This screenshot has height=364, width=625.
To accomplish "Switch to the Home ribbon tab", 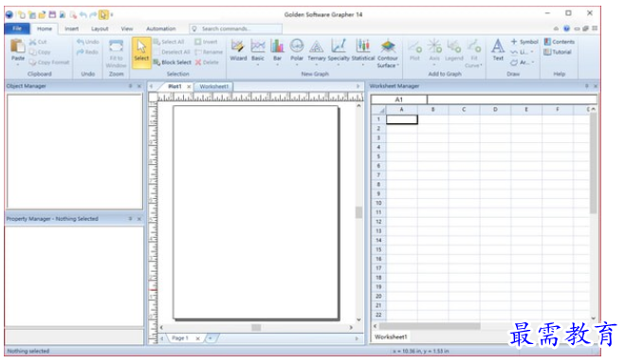I will point(45,28).
